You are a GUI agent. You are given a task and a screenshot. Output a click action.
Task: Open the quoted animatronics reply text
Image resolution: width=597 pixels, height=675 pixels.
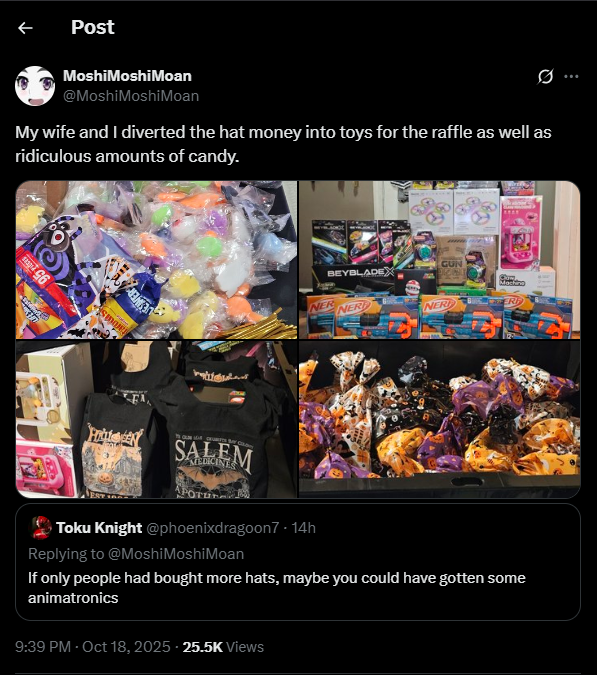[277, 588]
